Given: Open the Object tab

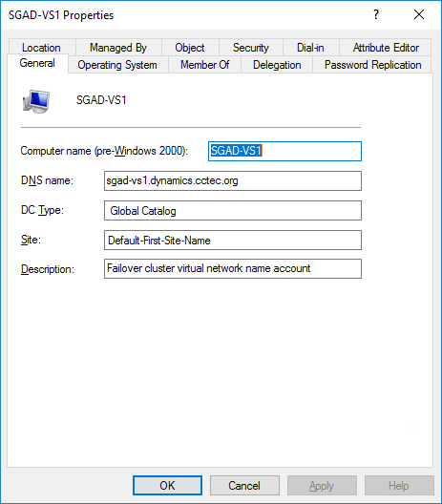Looking at the screenshot, I should pos(190,48).
